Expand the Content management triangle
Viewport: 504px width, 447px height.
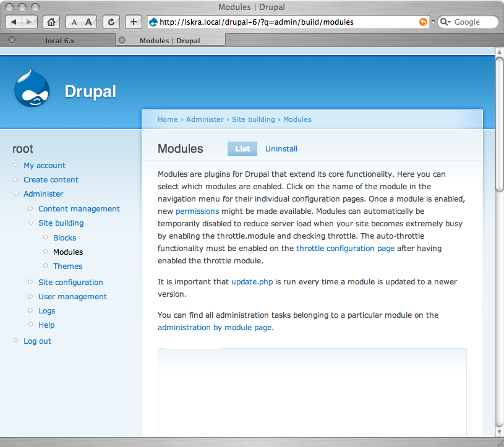30,208
